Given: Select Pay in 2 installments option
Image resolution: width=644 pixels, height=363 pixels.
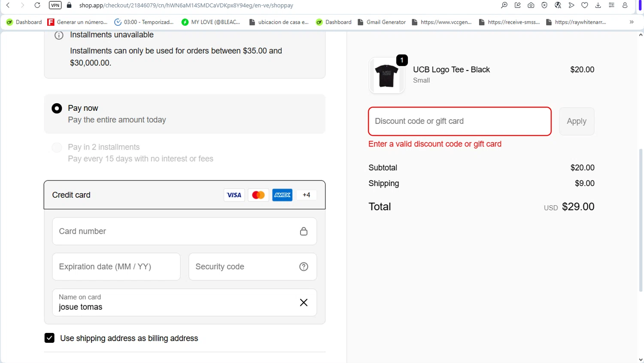Looking at the screenshot, I should [x=57, y=147].
